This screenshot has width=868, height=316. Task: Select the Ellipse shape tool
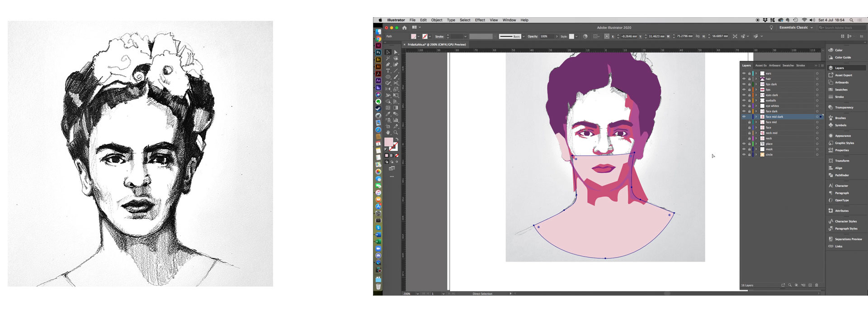pos(388,77)
